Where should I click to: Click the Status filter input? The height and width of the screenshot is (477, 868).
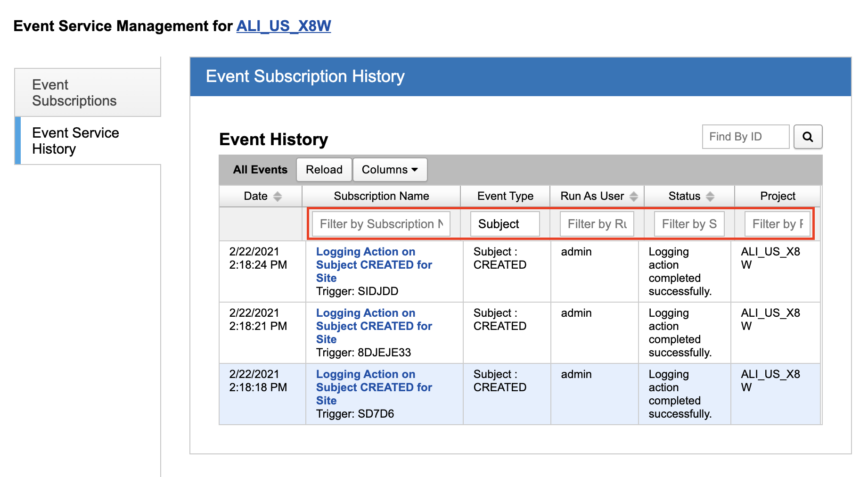coord(689,224)
